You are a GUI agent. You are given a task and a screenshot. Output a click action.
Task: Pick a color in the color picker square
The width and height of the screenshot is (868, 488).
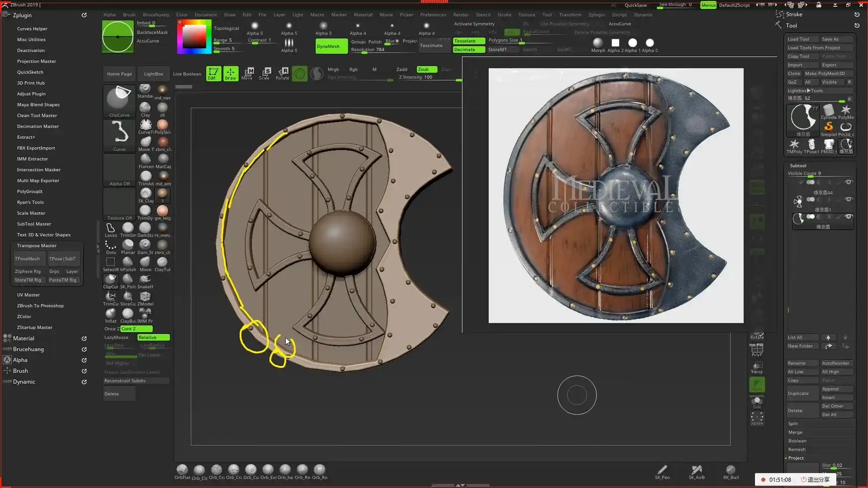195,36
